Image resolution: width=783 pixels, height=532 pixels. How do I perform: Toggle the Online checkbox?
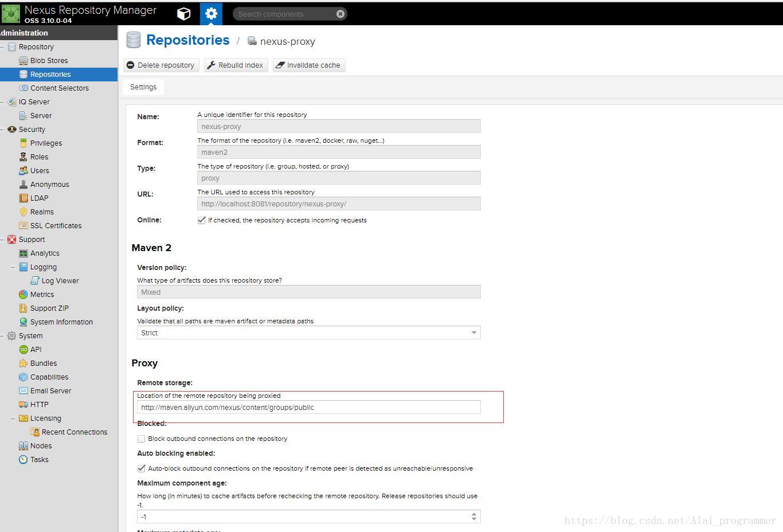pos(202,220)
